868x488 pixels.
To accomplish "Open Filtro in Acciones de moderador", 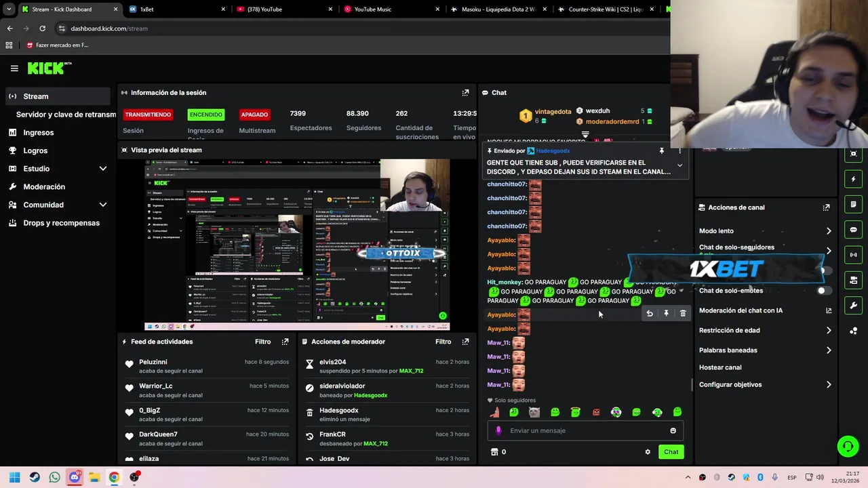I will point(443,342).
